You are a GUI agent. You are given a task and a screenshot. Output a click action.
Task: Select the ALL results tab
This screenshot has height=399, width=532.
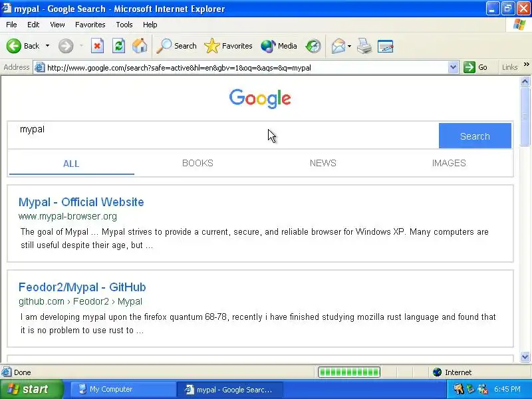(x=71, y=164)
